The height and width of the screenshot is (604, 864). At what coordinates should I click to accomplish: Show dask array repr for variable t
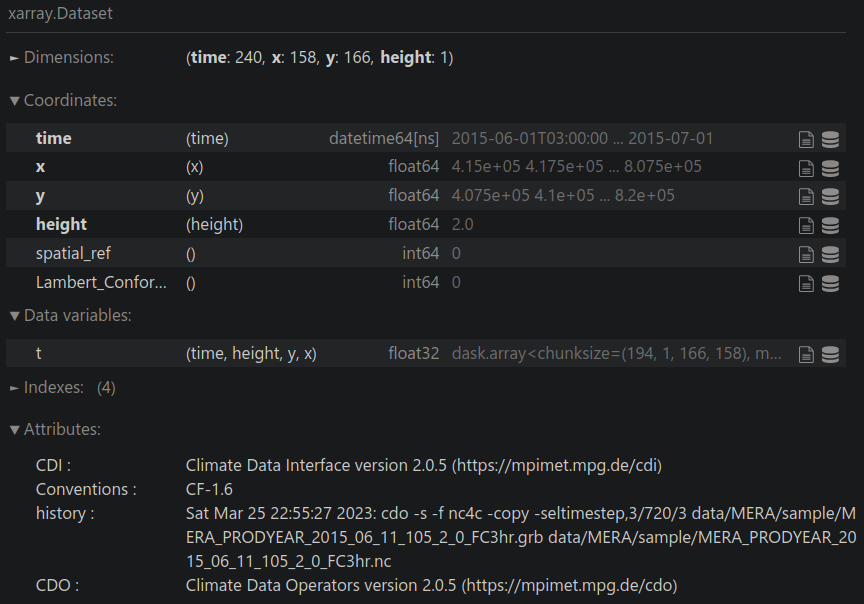pos(830,354)
